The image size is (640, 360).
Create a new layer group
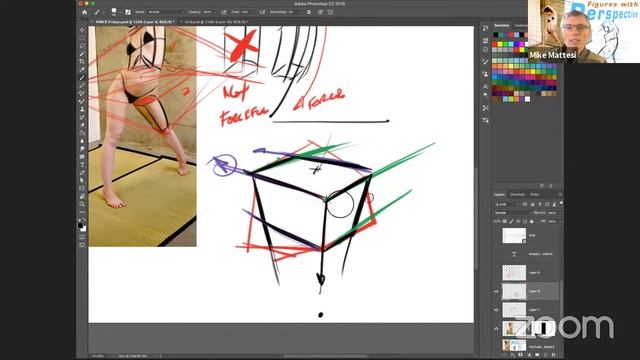click(537, 355)
